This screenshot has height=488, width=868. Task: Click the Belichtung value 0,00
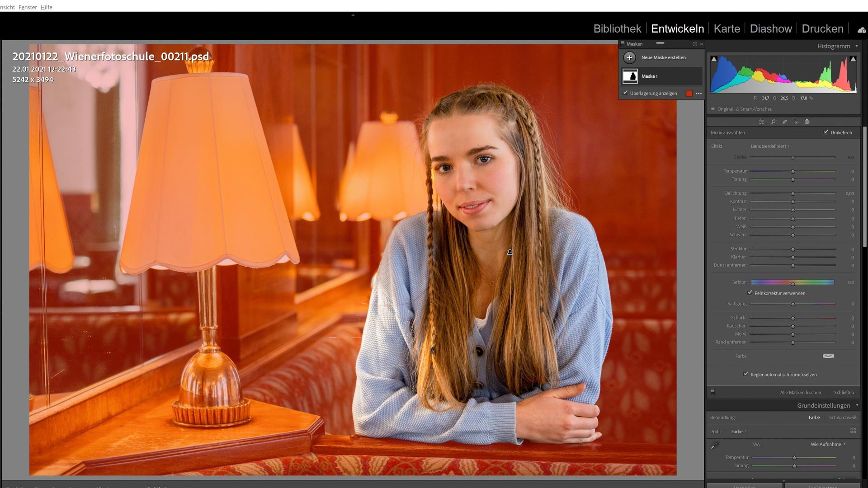click(849, 193)
